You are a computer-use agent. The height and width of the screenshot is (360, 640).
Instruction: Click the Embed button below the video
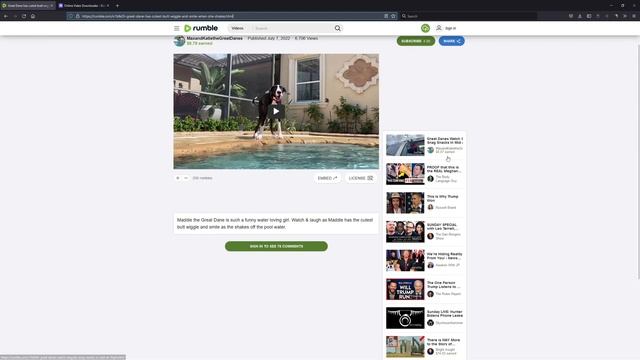coord(327,178)
